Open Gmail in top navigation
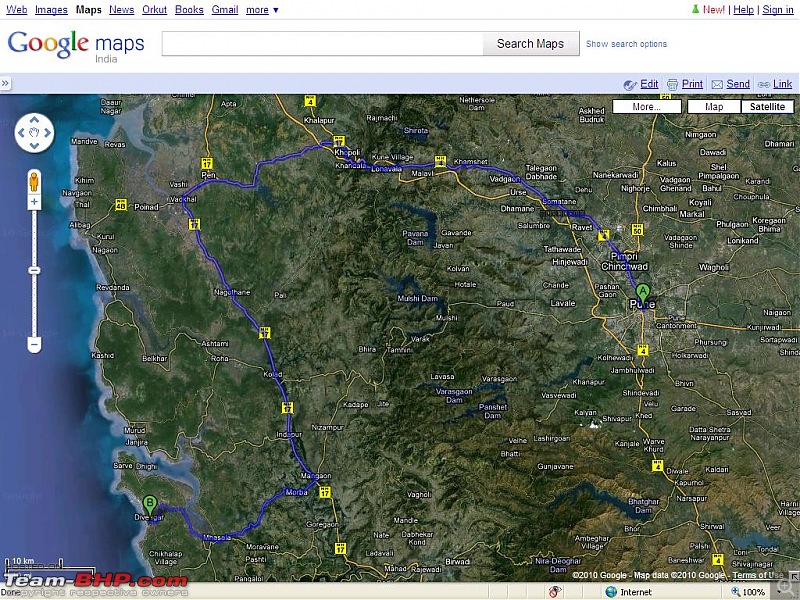The image size is (800, 600). pyautogui.click(x=225, y=10)
